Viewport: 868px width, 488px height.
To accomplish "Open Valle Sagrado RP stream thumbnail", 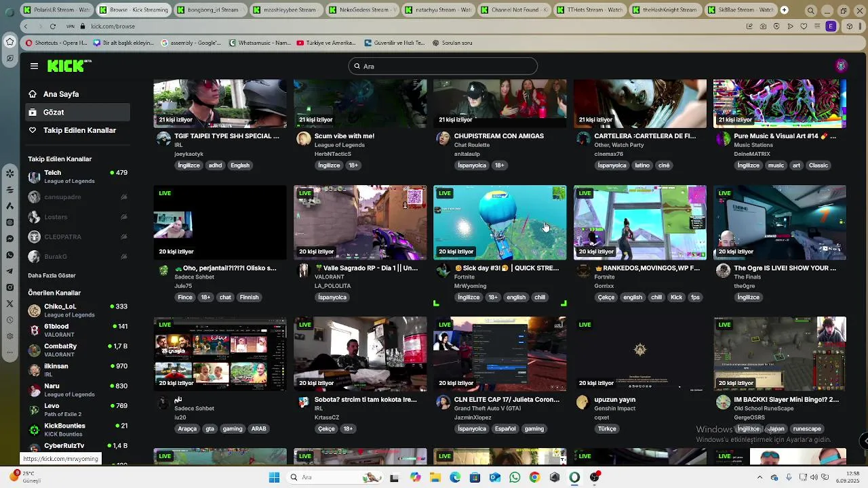I will pos(360,222).
